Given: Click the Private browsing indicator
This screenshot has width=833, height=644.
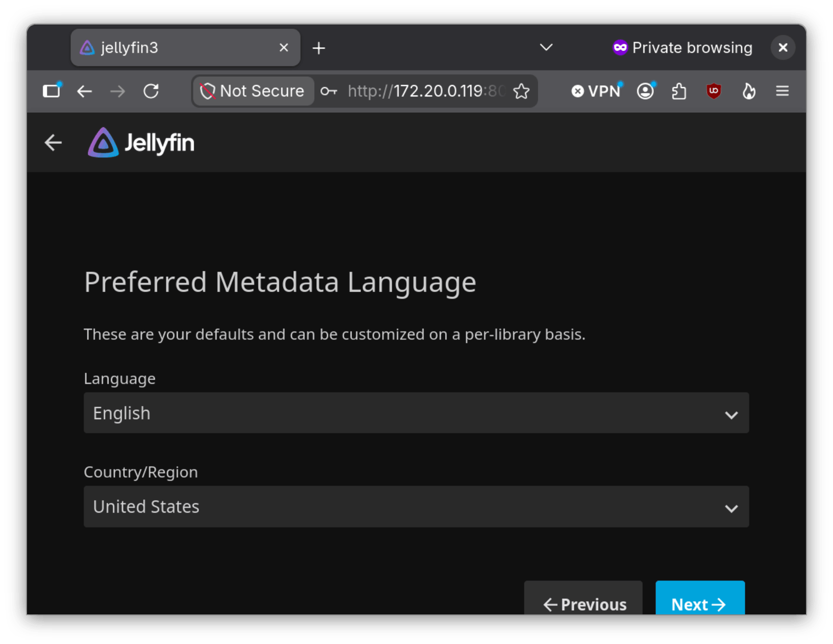Looking at the screenshot, I should pyautogui.click(x=682, y=48).
